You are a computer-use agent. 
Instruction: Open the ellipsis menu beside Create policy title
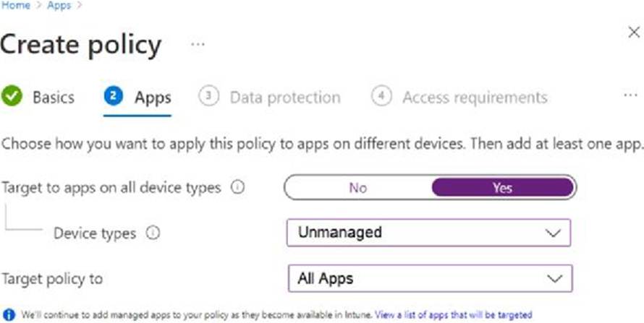pos(198,45)
